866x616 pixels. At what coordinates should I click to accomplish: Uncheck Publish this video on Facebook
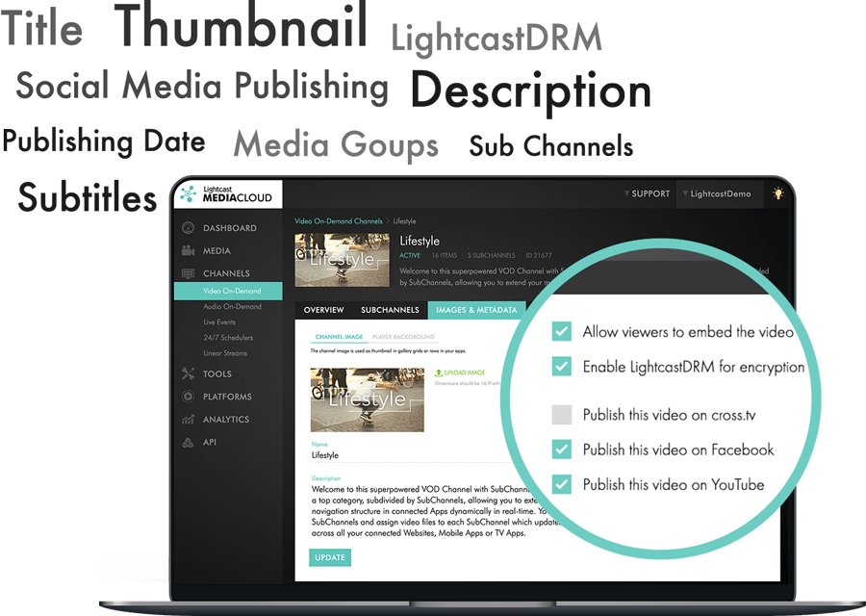tap(562, 449)
